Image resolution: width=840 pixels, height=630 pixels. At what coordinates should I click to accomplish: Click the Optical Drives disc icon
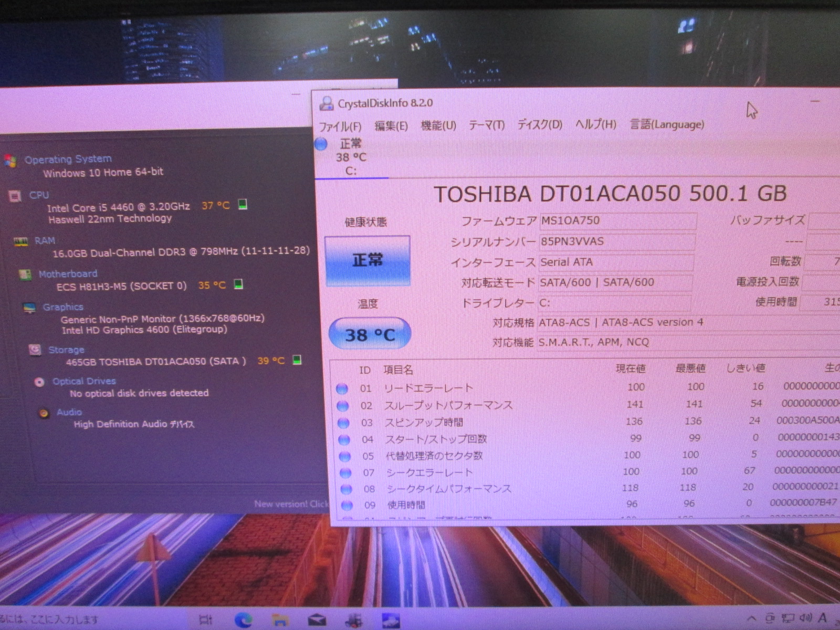coord(39,382)
